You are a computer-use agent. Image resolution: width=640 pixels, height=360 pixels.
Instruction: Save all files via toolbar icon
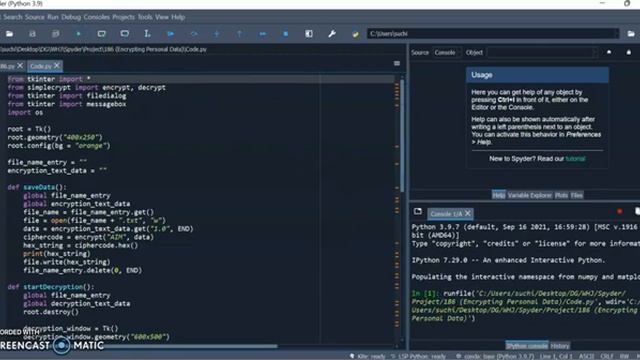(56, 34)
